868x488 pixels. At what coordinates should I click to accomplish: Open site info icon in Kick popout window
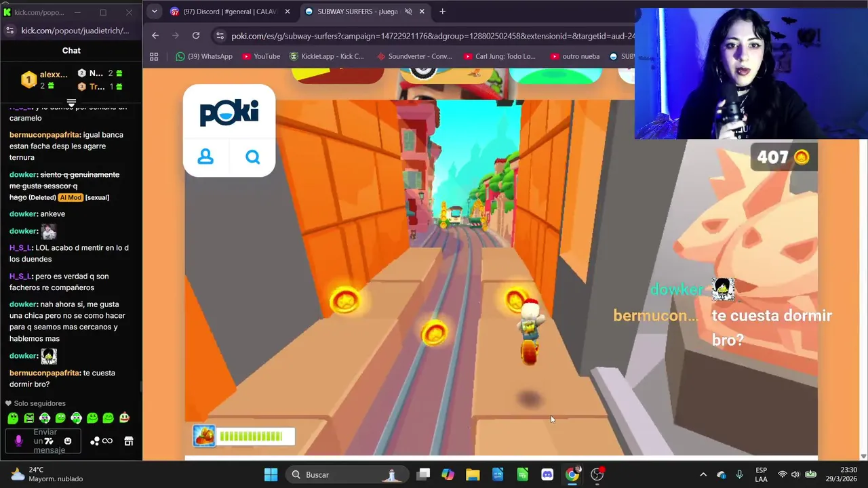(9, 30)
